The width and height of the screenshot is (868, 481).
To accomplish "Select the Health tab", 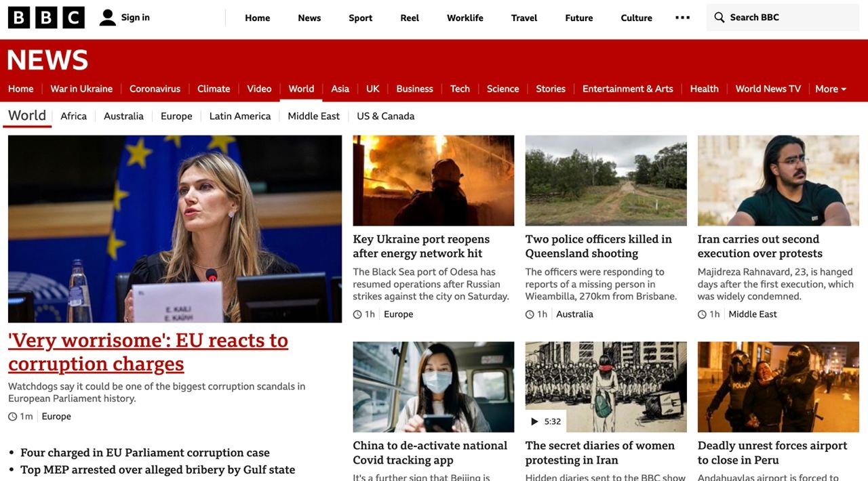I will pos(704,89).
